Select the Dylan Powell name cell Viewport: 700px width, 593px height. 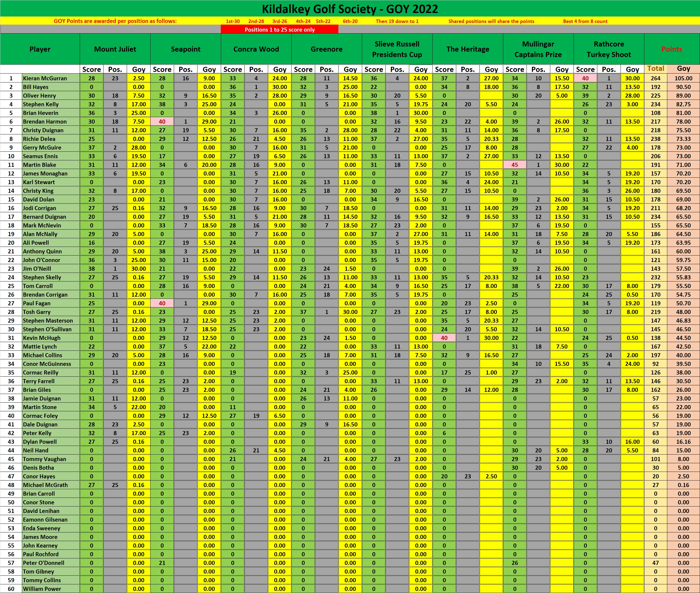click(51, 442)
